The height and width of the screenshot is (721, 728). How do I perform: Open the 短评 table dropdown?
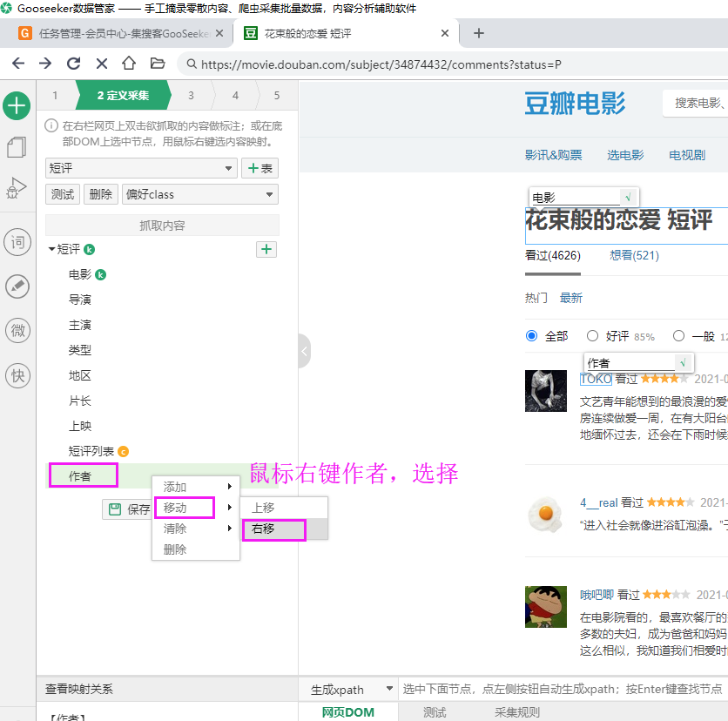[x=142, y=168]
